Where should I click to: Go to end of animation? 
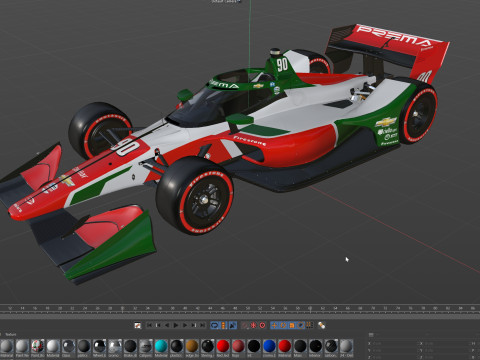pyautogui.click(x=202, y=325)
